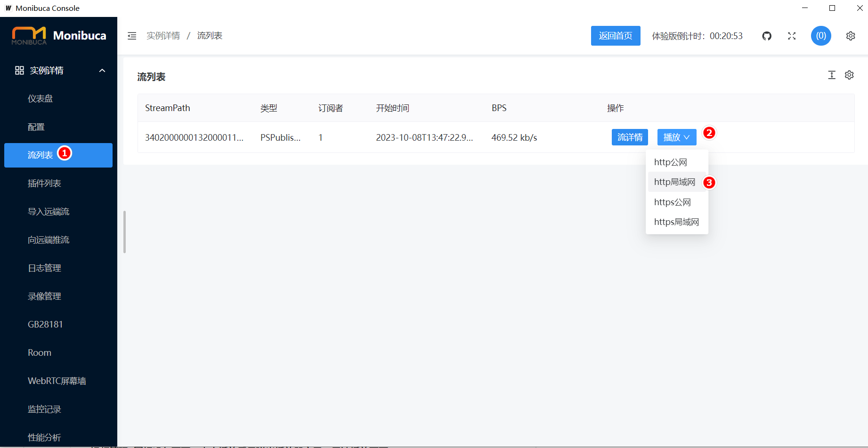The image size is (868, 448).
Task: Close the Monibuca Console window
Action: point(860,8)
